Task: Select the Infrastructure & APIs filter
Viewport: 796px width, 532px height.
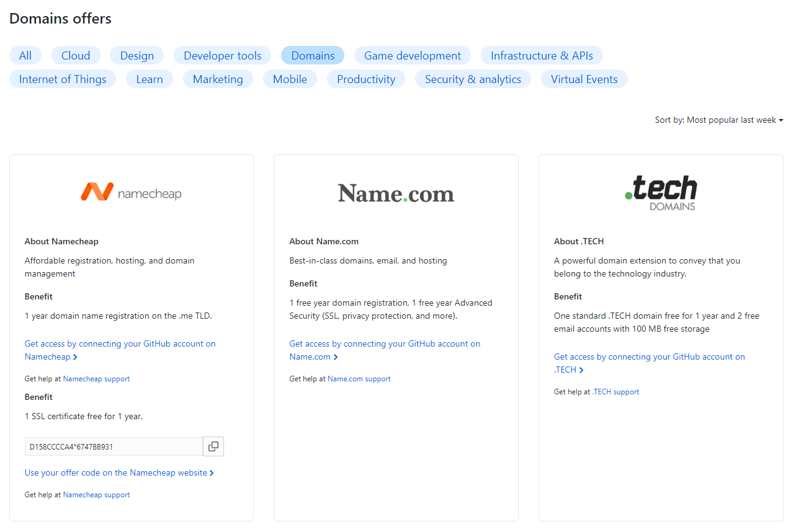Action: (542, 56)
